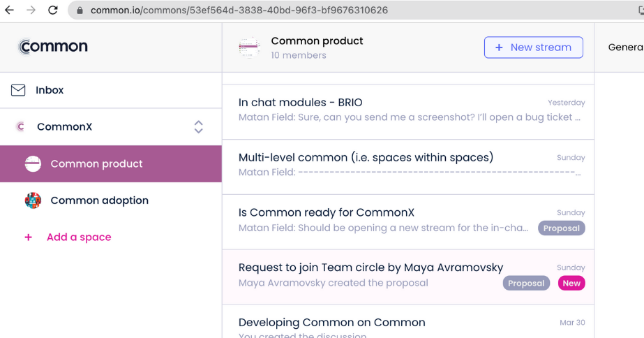Click the browser forward arrow
This screenshot has width=644, height=338.
pyautogui.click(x=31, y=10)
